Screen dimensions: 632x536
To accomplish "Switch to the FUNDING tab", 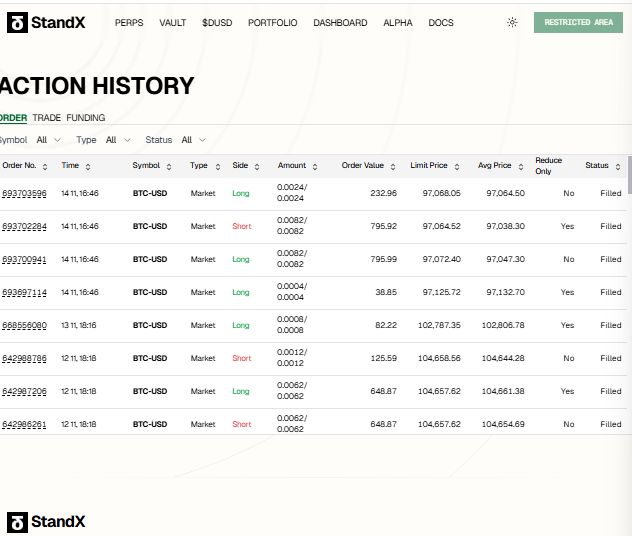I will (x=85, y=118).
